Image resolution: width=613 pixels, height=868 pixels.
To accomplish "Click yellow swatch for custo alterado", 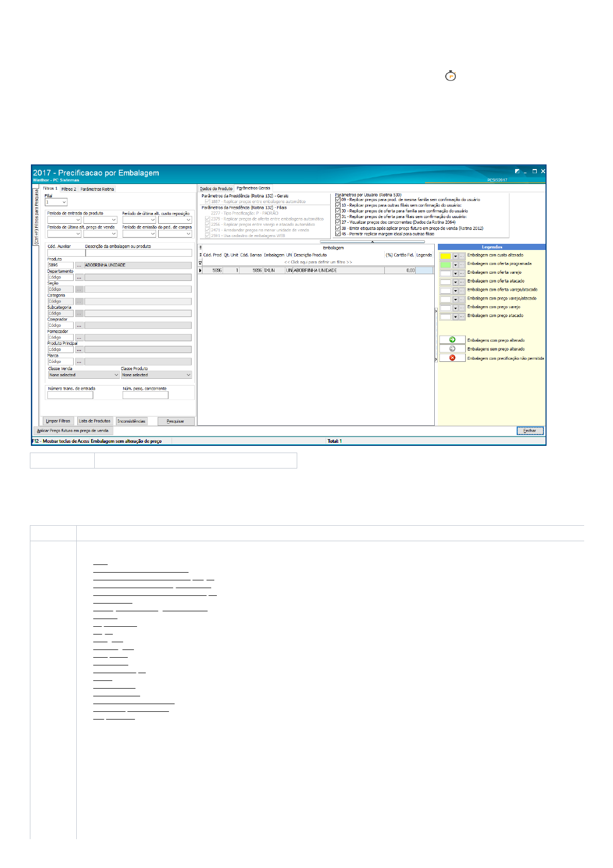I will click(x=445, y=256).
